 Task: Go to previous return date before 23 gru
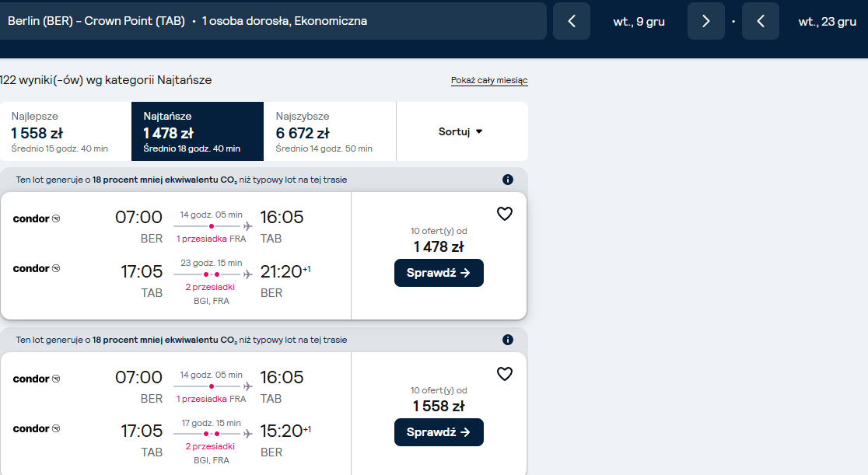tap(761, 21)
